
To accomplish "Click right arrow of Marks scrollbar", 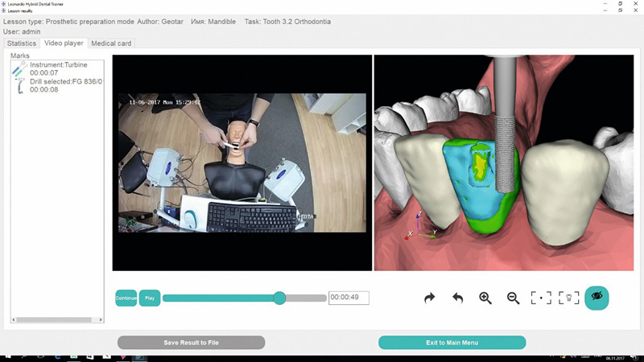I will coord(101,319).
